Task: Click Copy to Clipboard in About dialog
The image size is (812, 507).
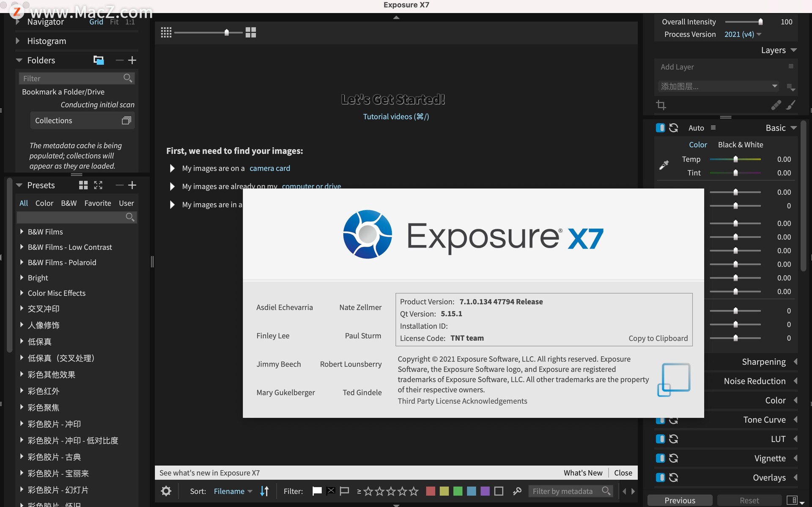Action: click(658, 338)
